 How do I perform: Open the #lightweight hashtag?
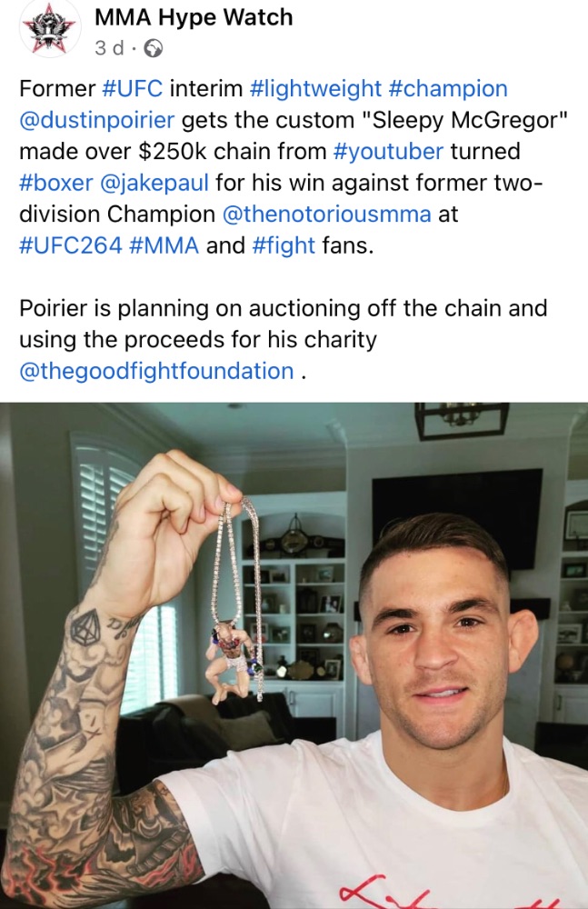tap(314, 89)
